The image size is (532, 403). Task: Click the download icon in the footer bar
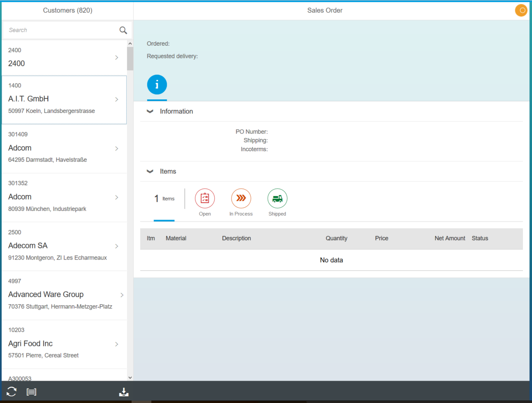(124, 391)
